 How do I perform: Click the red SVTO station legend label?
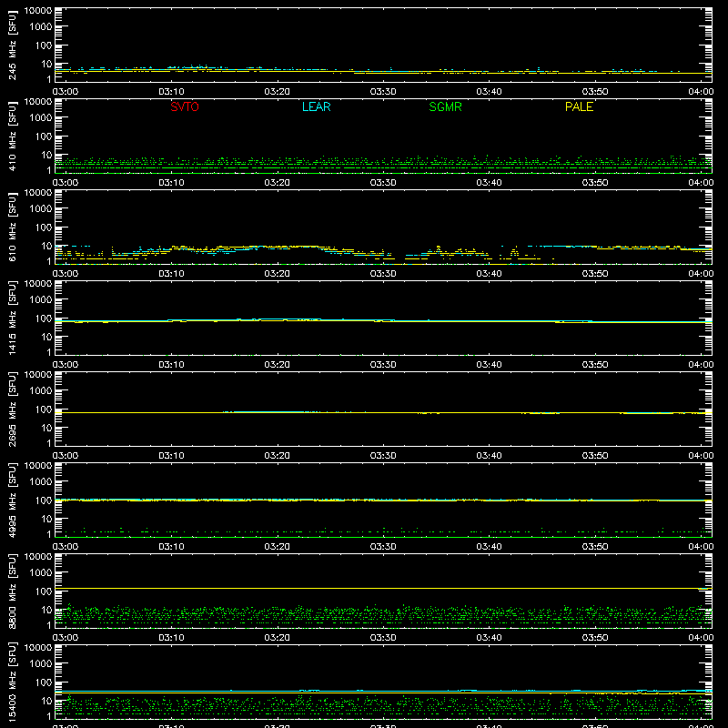click(185, 106)
